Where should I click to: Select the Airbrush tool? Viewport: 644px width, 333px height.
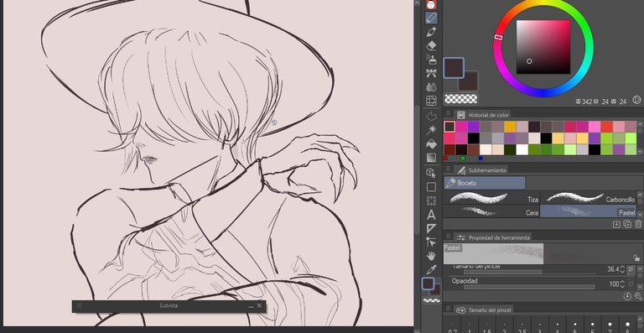pyautogui.click(x=431, y=59)
